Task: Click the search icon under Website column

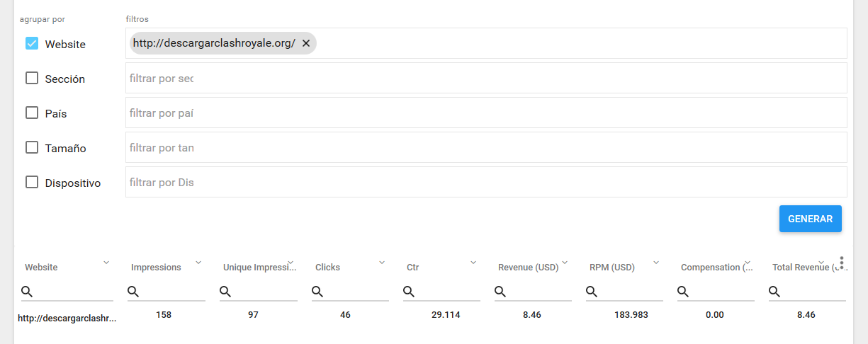Action: coord(27,292)
